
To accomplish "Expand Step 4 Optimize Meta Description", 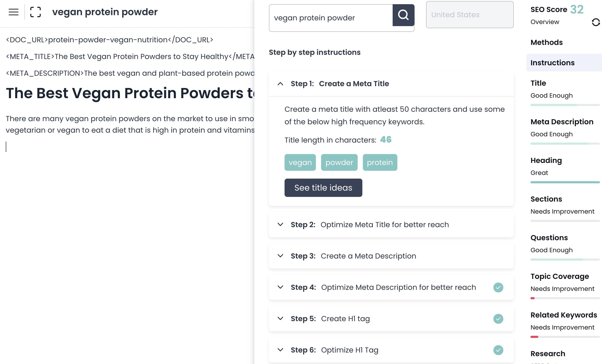I will click(280, 287).
